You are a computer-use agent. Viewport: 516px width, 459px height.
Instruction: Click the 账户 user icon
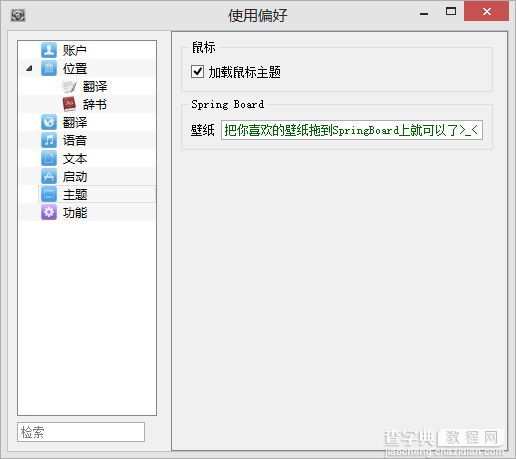pyautogui.click(x=49, y=50)
